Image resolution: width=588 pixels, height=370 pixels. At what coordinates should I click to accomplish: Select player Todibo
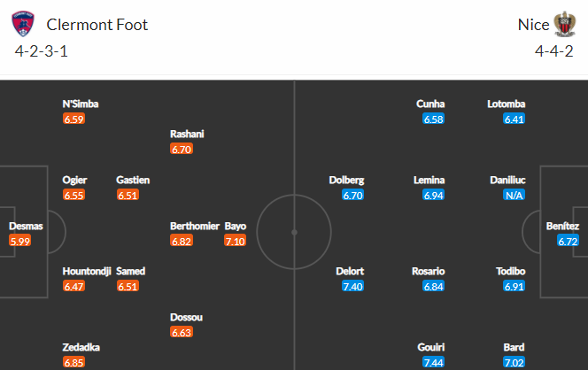510,271
